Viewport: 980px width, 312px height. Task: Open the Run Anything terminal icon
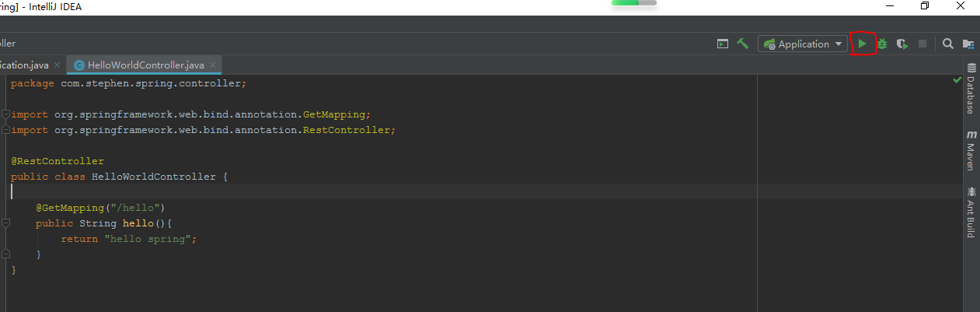tap(723, 44)
